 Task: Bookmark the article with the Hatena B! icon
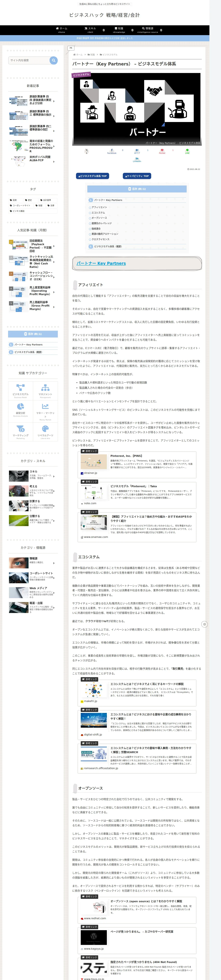137,151
